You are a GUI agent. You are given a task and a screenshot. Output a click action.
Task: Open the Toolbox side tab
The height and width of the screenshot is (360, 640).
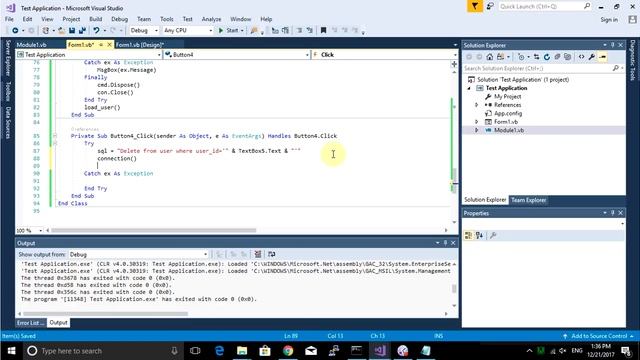coord(8,91)
